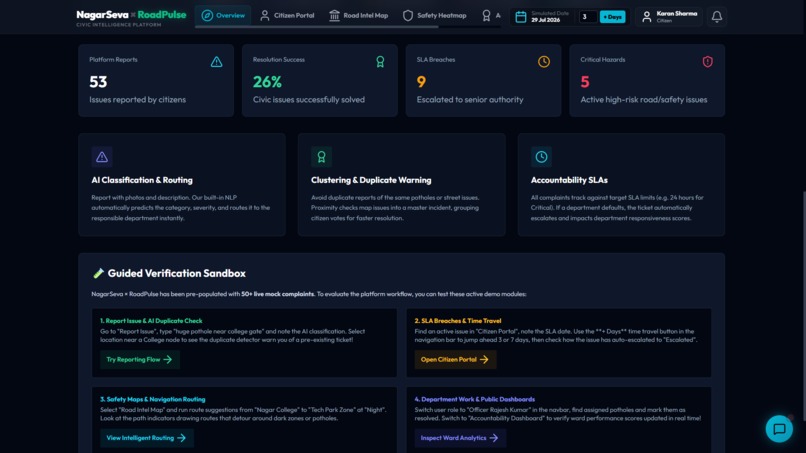This screenshot has height=453, width=806.
Task: Click the NagarSeva RoadPulse logo
Action: click(x=131, y=17)
